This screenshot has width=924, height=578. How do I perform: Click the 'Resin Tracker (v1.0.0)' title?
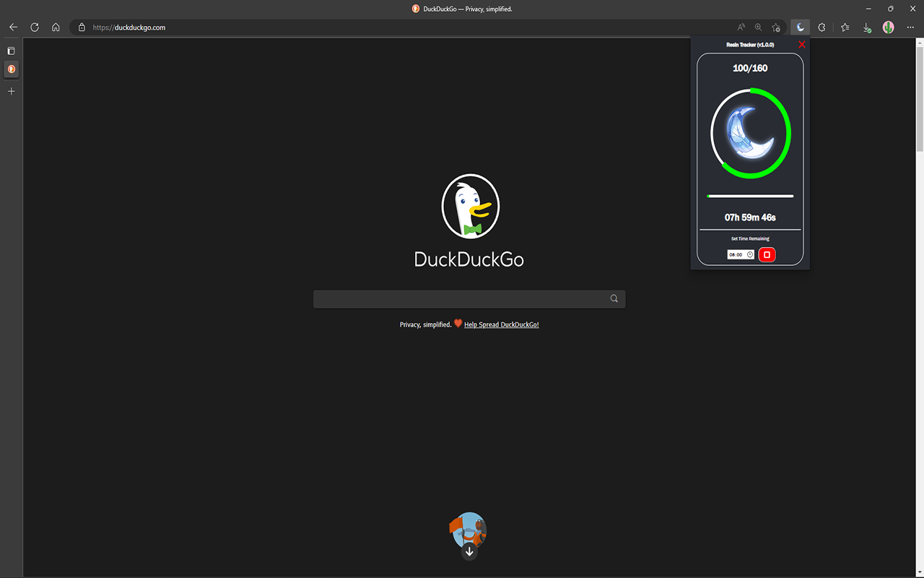click(x=750, y=45)
